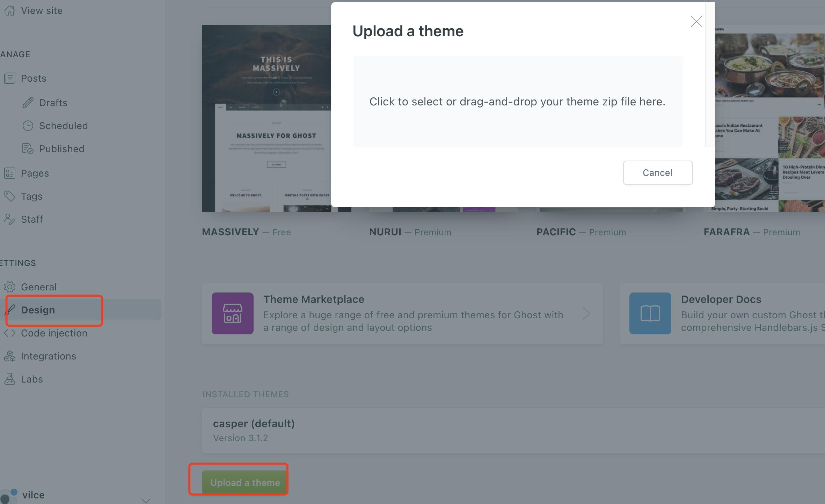Open the Staff section

click(32, 219)
